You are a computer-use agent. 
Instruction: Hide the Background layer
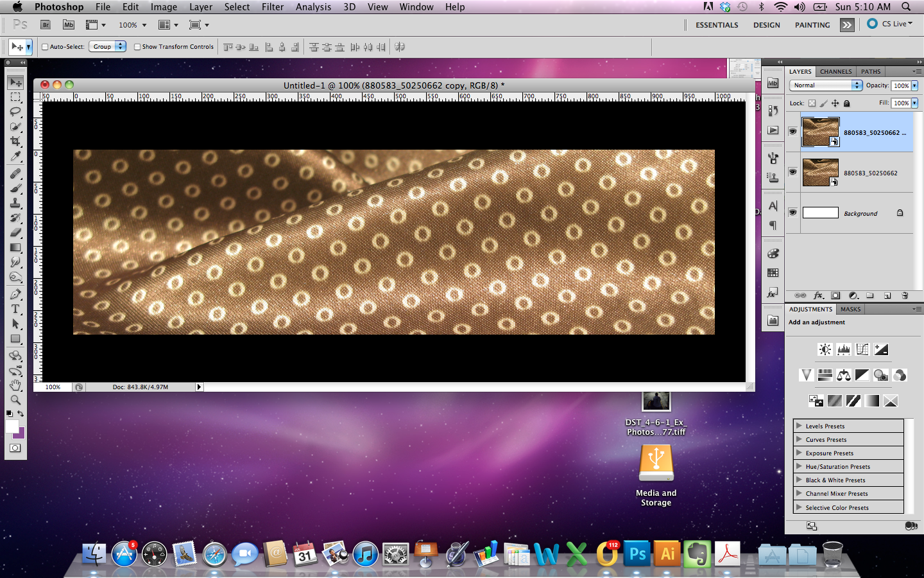[792, 213]
